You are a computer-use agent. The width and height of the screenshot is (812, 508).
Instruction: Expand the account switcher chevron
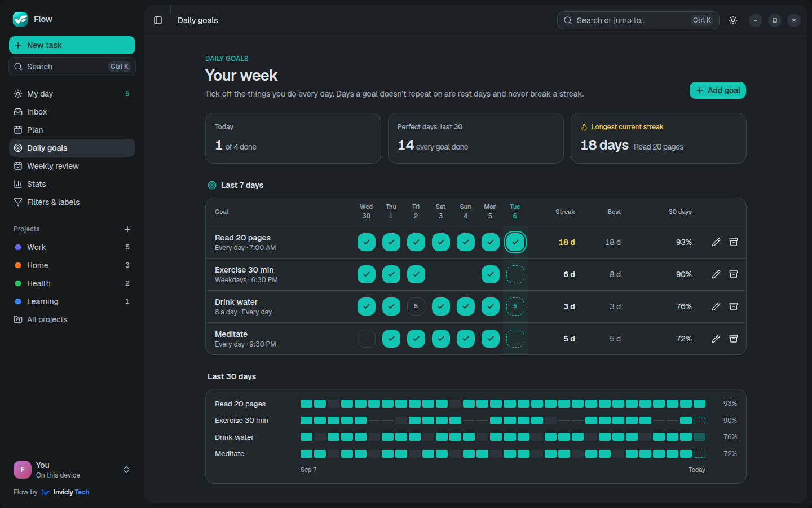(x=126, y=470)
